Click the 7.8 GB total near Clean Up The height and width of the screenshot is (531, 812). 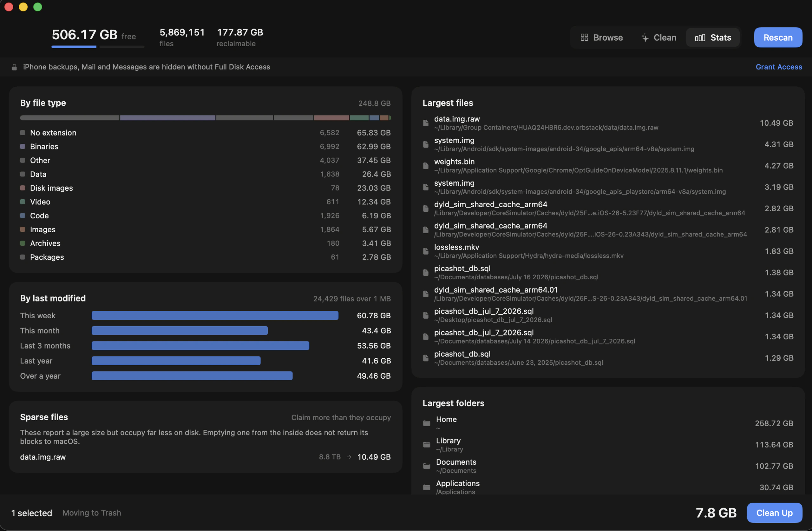[x=716, y=513]
